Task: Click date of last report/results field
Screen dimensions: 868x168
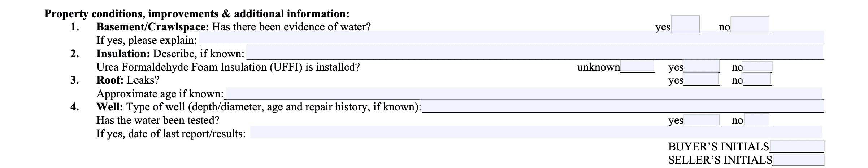Action: pyautogui.click(x=536, y=133)
